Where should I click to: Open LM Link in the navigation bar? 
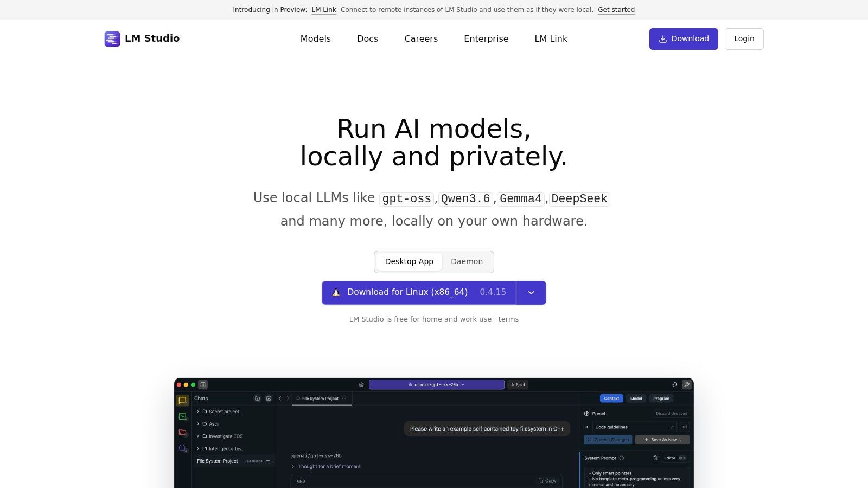point(551,38)
